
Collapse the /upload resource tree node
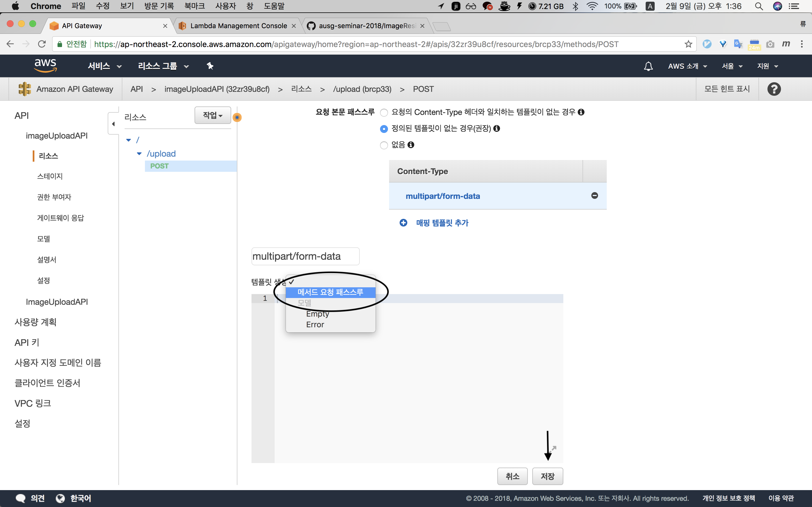coord(139,154)
